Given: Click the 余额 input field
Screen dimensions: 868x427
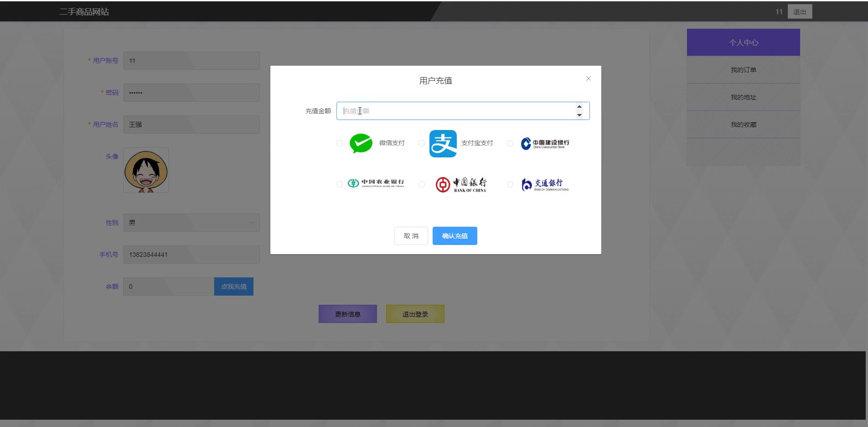Looking at the screenshot, I should pyautogui.click(x=169, y=286).
